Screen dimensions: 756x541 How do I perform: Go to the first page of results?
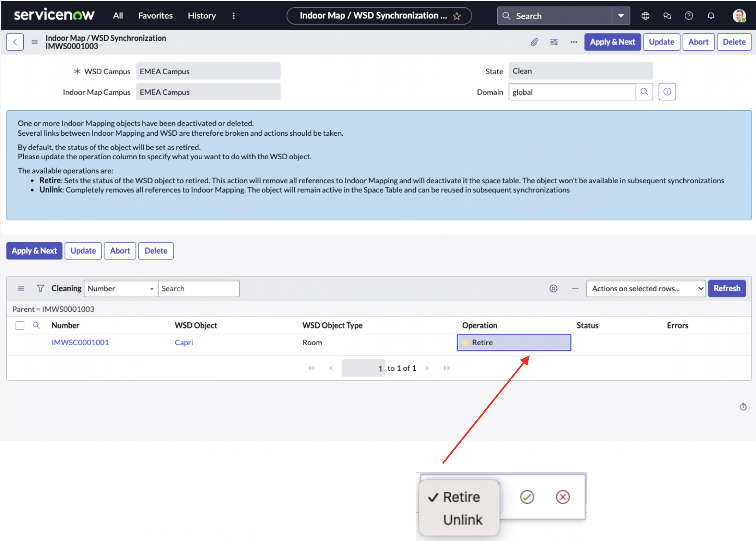point(311,368)
